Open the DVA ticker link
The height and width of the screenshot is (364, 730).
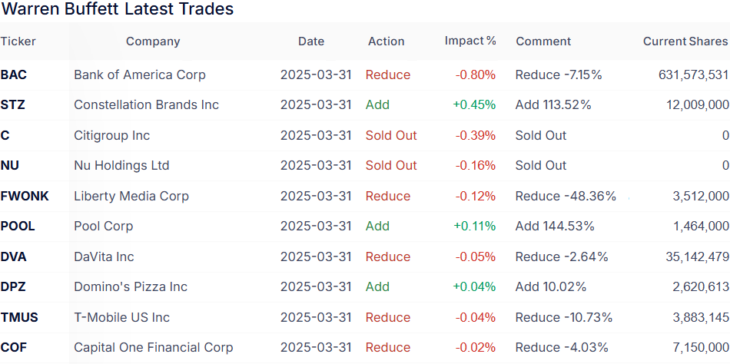(x=14, y=256)
